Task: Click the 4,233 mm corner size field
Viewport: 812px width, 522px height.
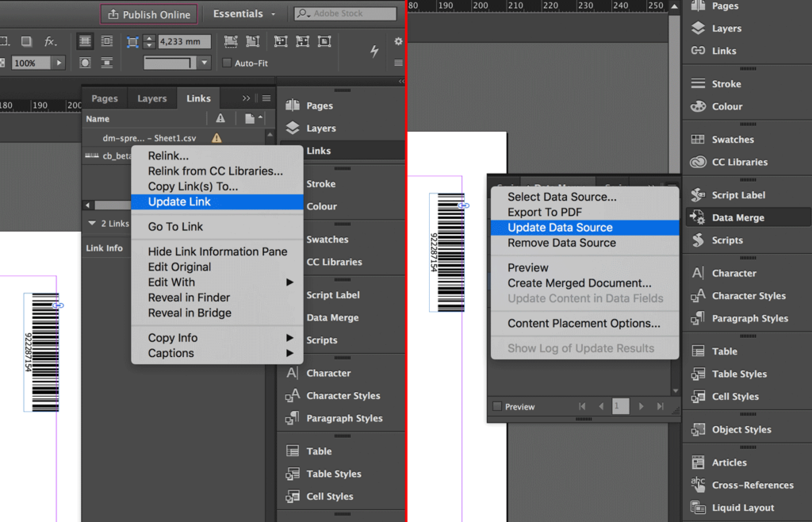Action: tap(184, 41)
